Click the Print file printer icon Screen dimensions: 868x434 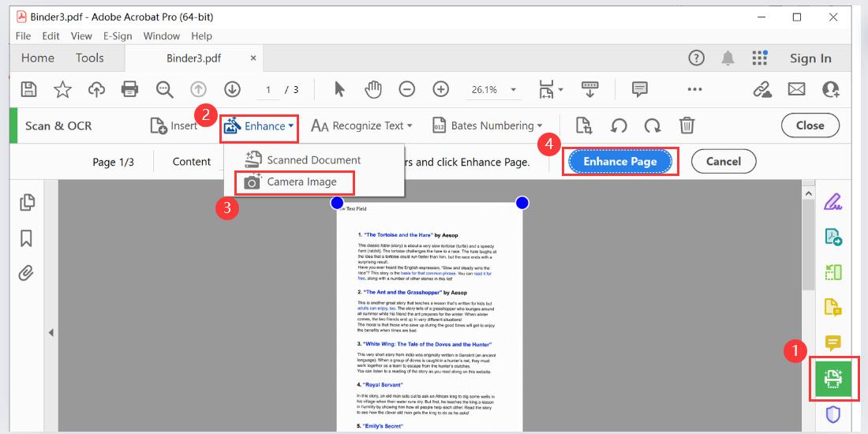click(x=130, y=89)
